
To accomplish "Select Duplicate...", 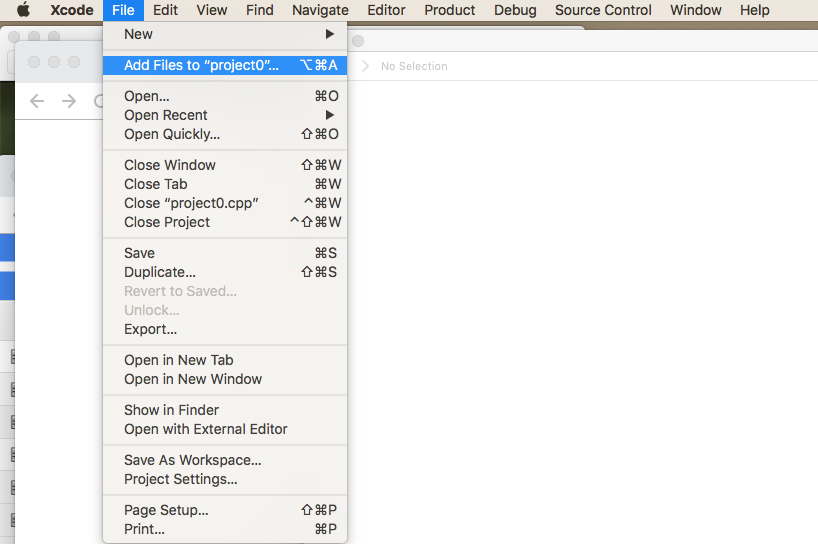I will pos(225,272).
